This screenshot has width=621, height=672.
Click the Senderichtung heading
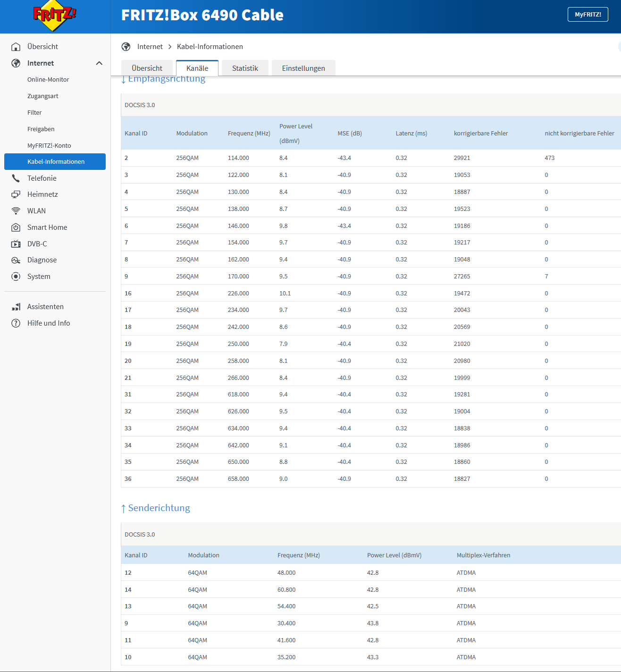coord(156,508)
